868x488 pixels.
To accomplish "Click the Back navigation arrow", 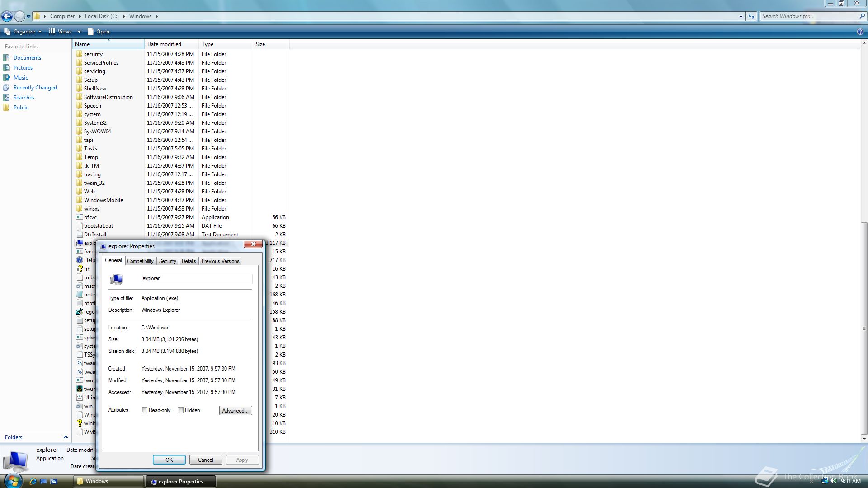I will point(7,16).
